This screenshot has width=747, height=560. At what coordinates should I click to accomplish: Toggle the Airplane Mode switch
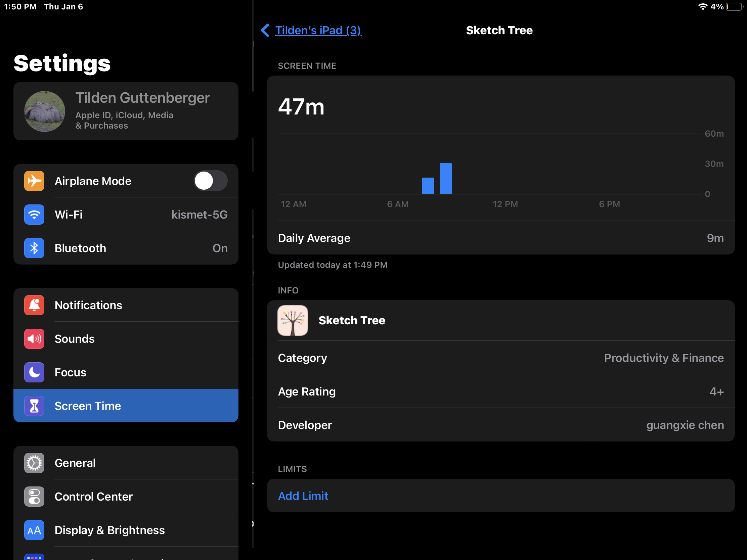pyautogui.click(x=210, y=181)
